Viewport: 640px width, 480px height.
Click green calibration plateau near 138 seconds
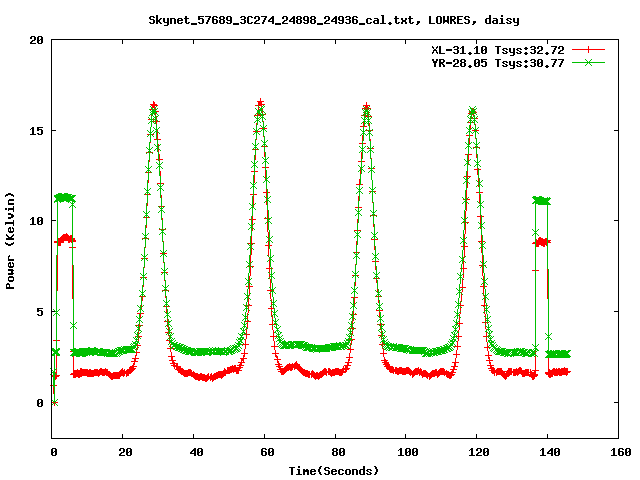click(542, 200)
